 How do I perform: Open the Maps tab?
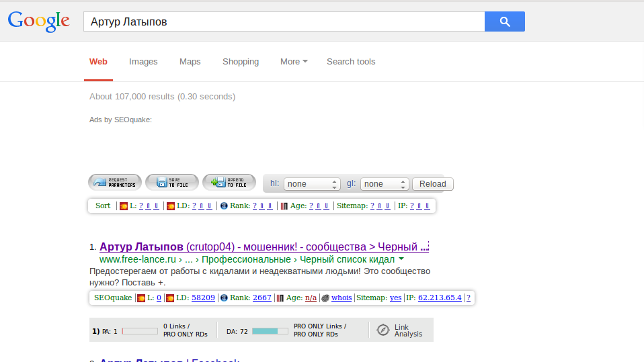coord(190,62)
